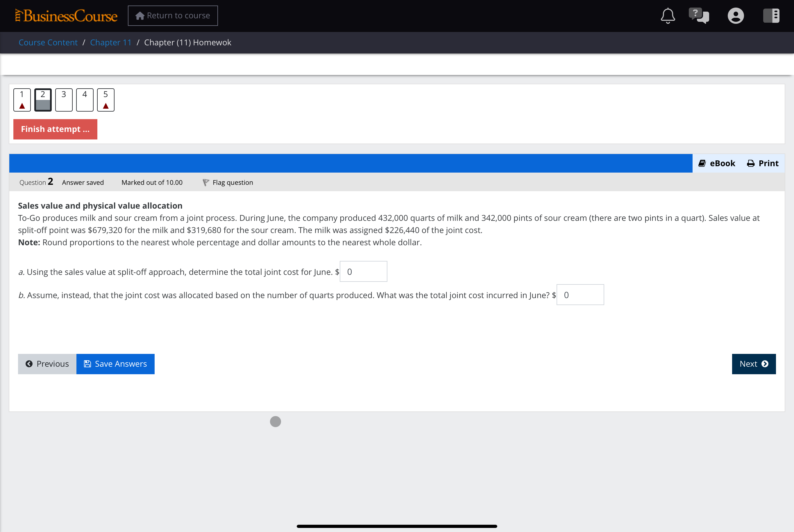Select question 2 box in navigator

(43, 100)
